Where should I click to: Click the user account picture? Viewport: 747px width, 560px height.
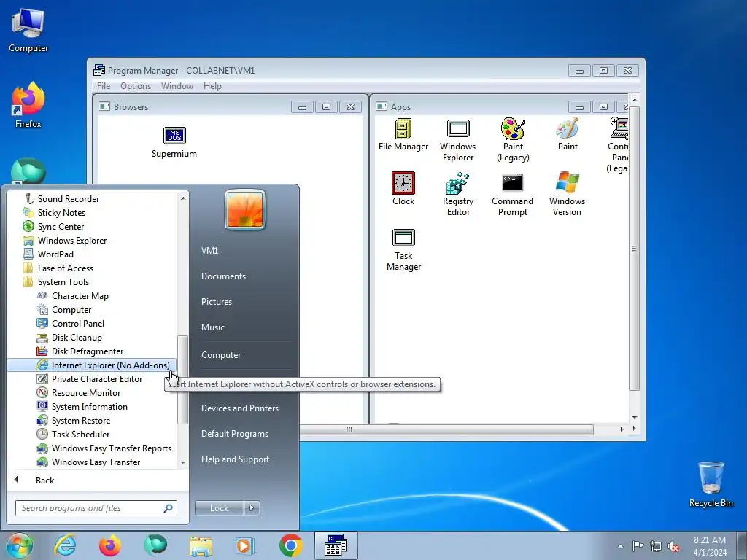click(x=245, y=209)
